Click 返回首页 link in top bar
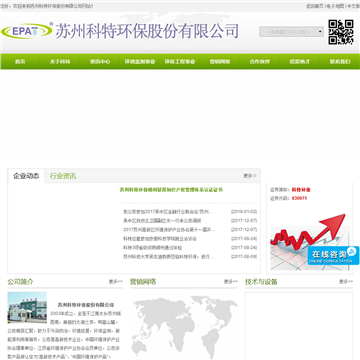Image resolution: width=360 pixels, height=360 pixels. point(315,6)
